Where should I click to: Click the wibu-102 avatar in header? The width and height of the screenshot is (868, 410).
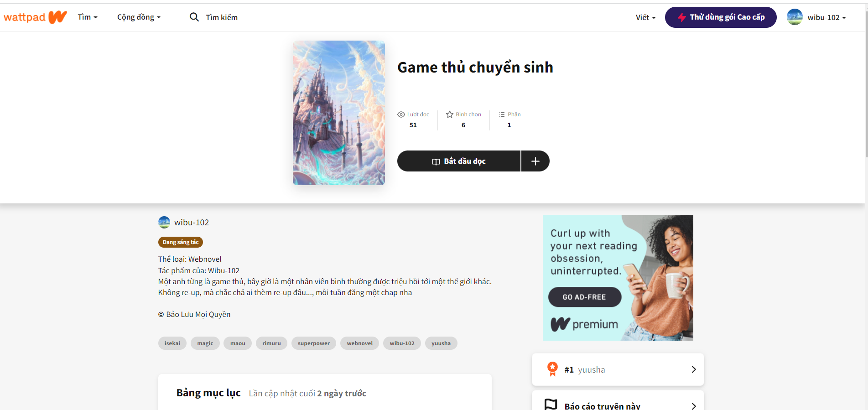(795, 17)
